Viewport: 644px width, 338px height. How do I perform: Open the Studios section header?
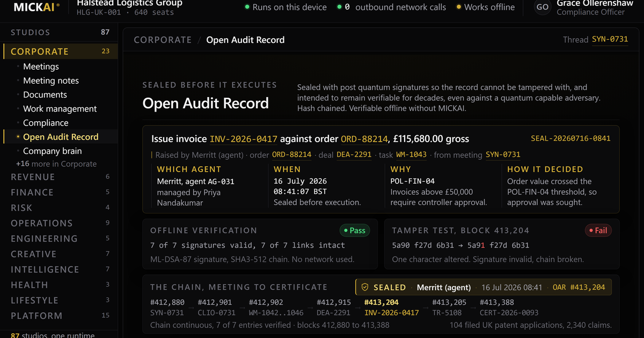(x=59, y=32)
